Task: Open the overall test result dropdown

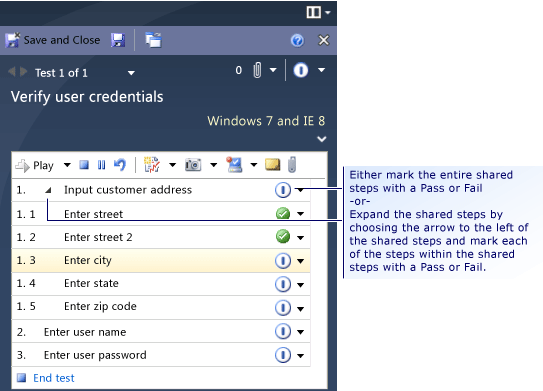Action: (x=322, y=70)
